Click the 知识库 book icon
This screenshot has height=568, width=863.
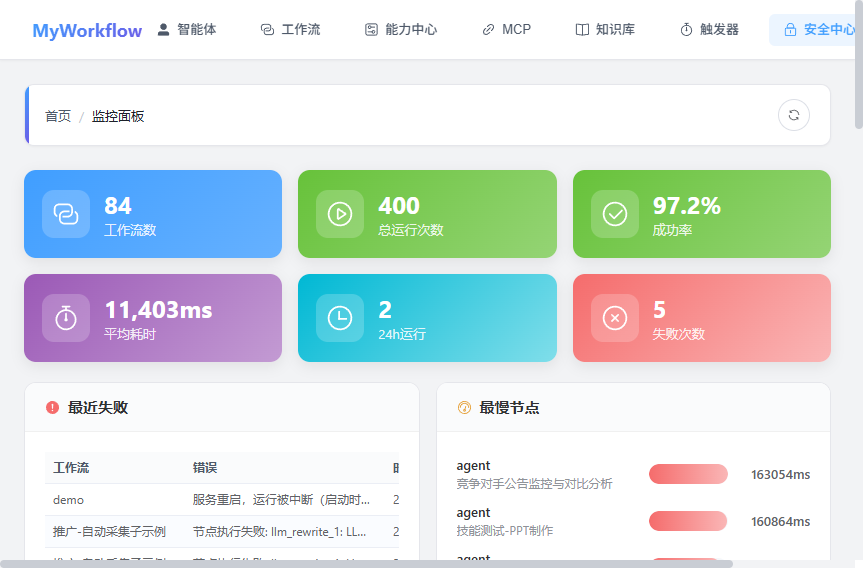click(x=582, y=30)
